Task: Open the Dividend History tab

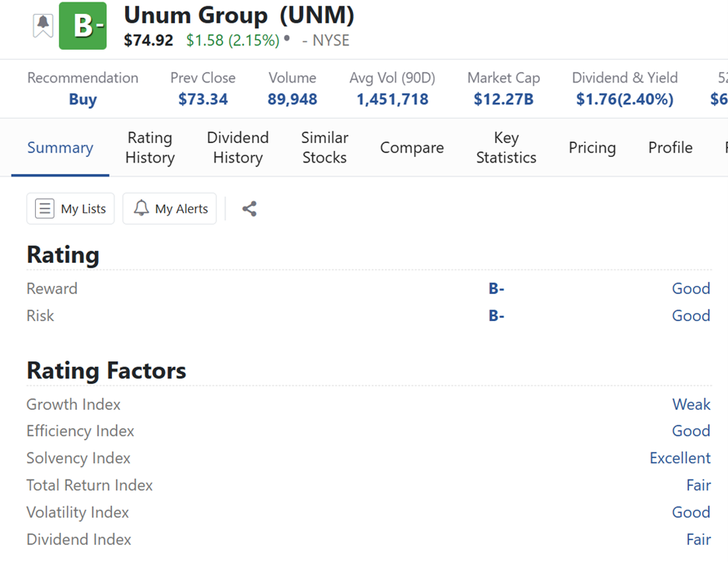Action: point(237,148)
